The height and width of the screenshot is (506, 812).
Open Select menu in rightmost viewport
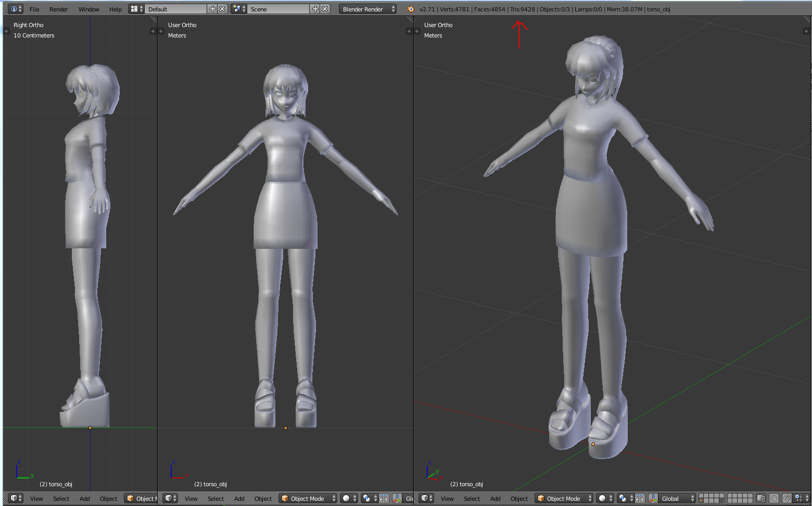click(x=472, y=499)
